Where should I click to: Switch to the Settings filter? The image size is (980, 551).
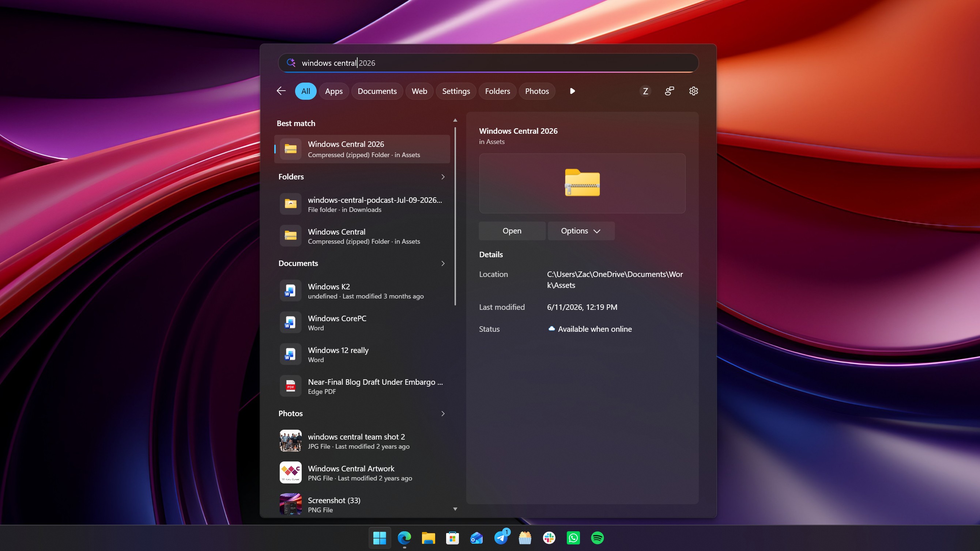[x=456, y=91]
